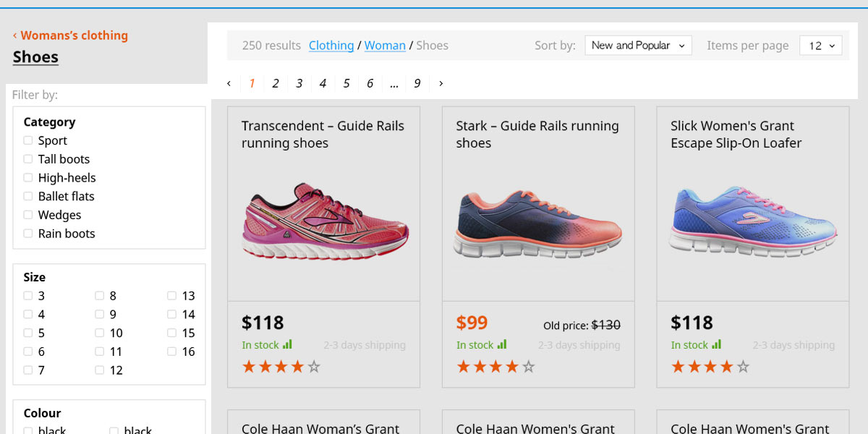This screenshot has height=434, width=868.
Task: Click the blue Slick loafer shoe image
Action: point(753,222)
